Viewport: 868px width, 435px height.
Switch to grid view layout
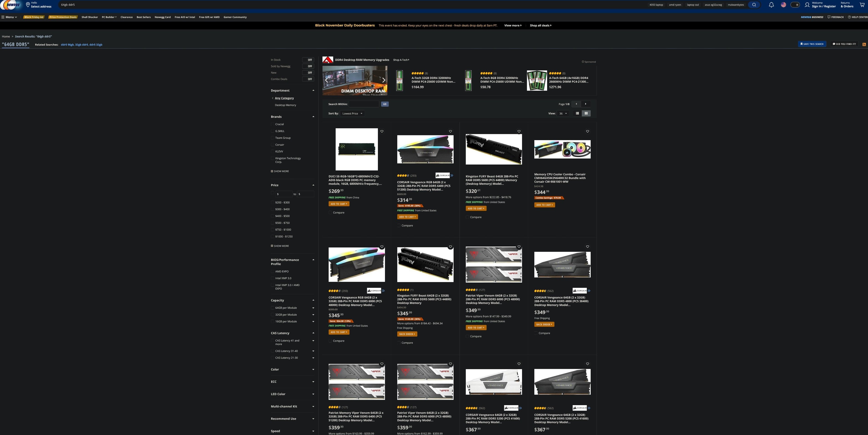tap(586, 113)
